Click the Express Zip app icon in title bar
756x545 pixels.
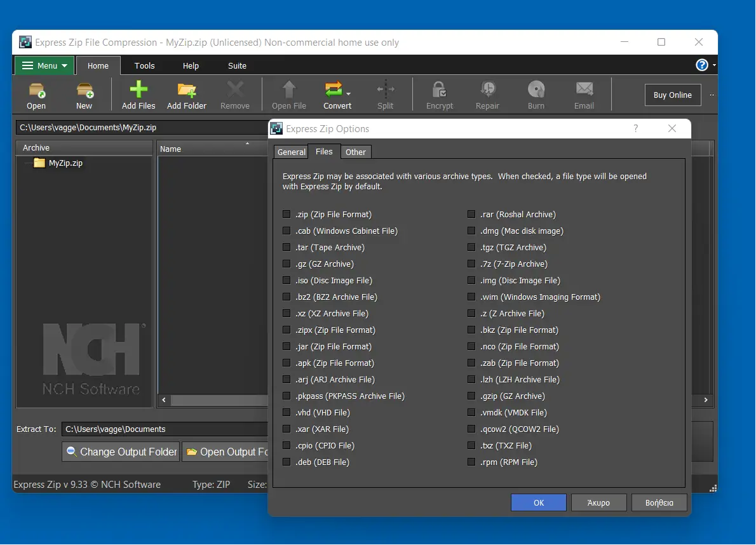[x=25, y=43]
